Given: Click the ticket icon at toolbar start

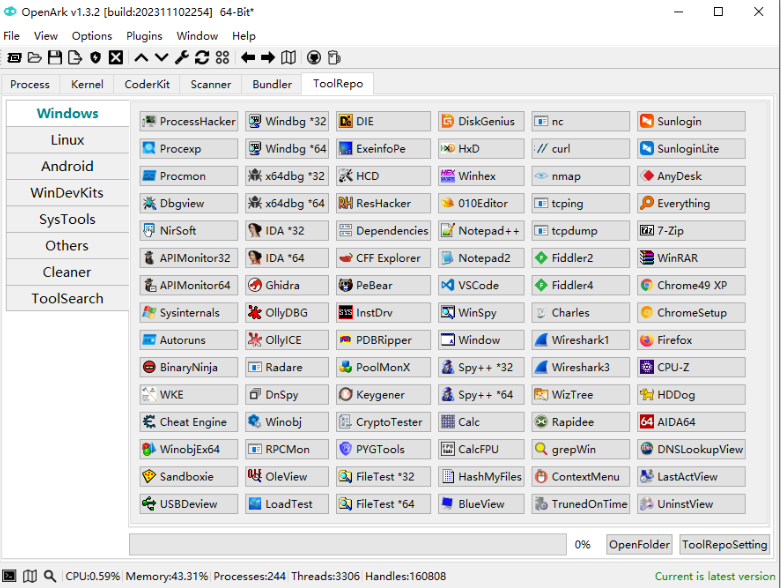Looking at the screenshot, I should point(14,58).
